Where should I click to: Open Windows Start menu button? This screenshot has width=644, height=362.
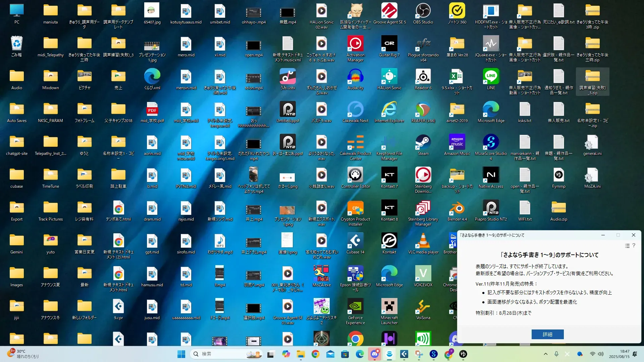point(181,354)
